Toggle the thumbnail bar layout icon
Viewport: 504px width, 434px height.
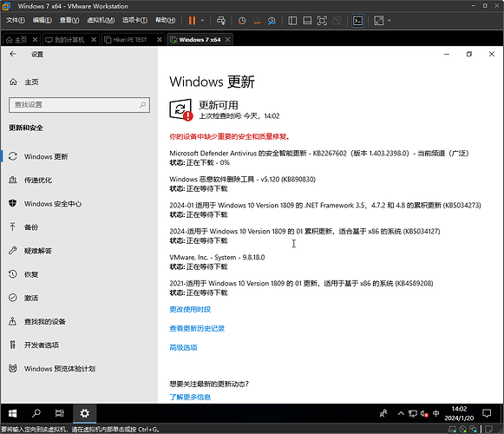click(307, 21)
